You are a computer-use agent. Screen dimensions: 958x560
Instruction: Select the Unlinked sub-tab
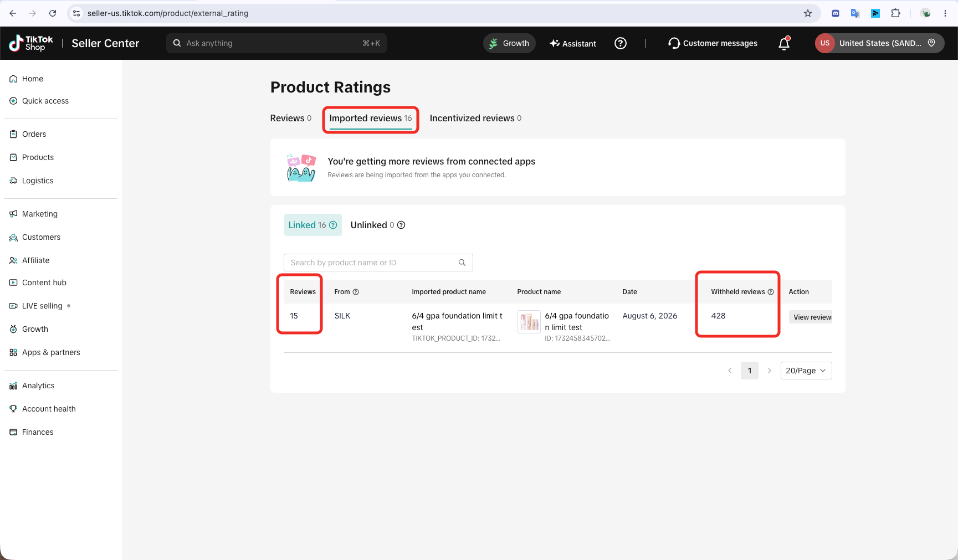[x=378, y=225]
